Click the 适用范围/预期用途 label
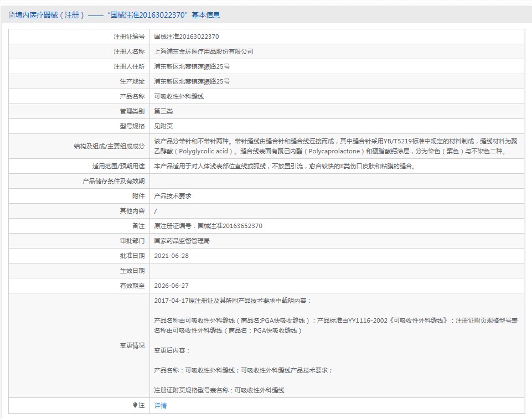The image size is (532, 419). (118, 166)
